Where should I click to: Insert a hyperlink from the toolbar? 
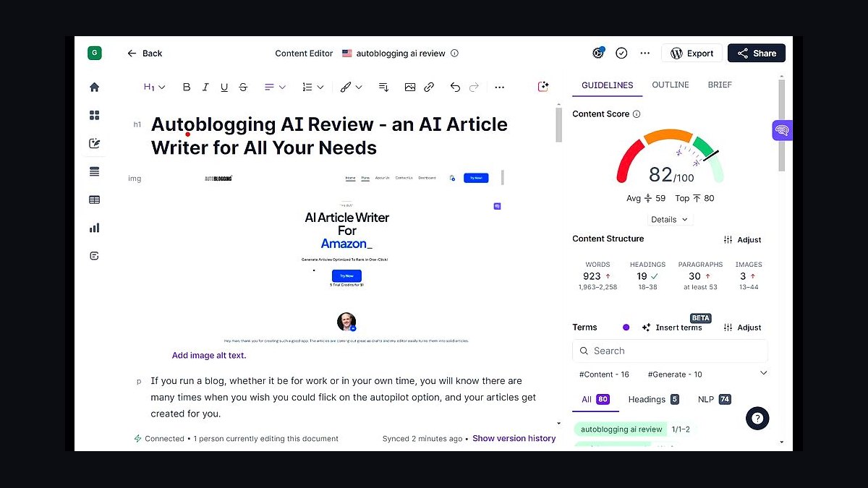point(429,87)
